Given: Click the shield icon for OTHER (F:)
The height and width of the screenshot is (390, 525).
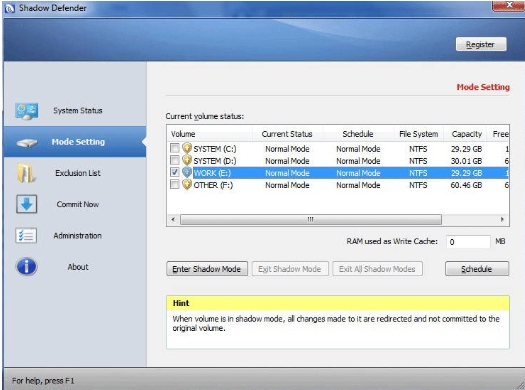Looking at the screenshot, I should click(187, 184).
